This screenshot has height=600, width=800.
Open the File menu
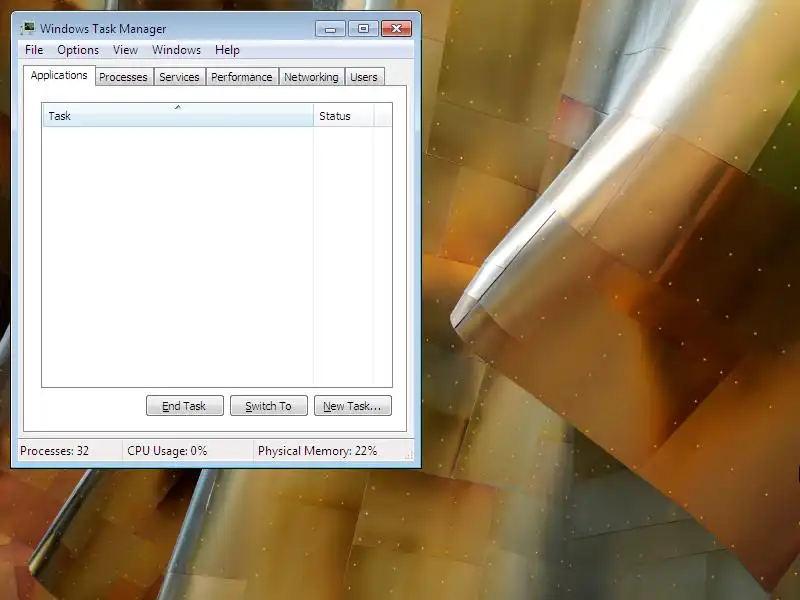click(x=34, y=50)
